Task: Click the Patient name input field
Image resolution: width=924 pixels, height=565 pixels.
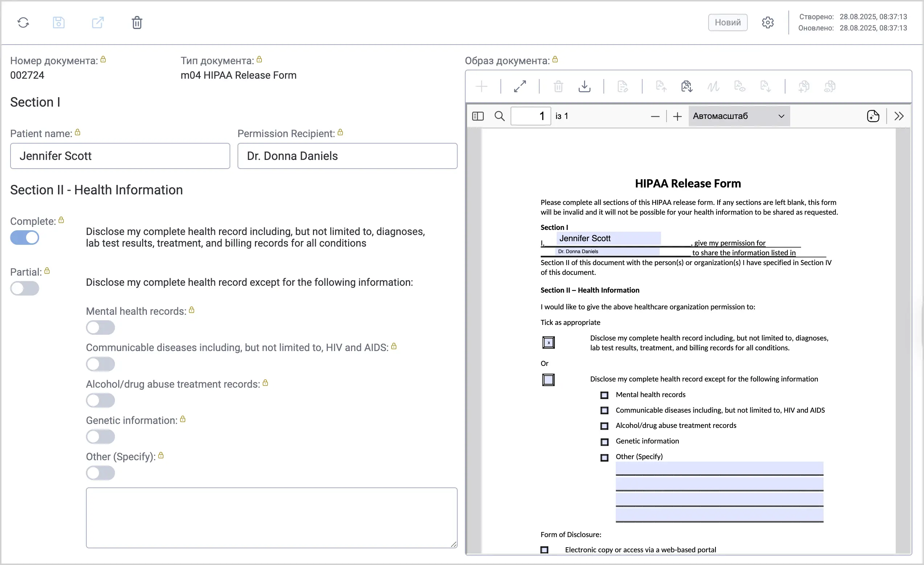Action: click(120, 156)
